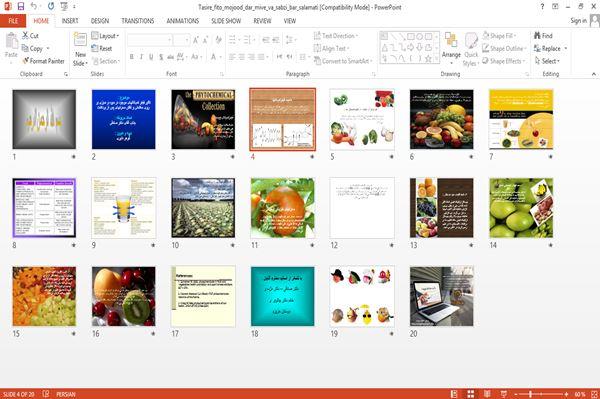The image size is (600, 399).
Task: Click the Cut scissors command
Action: point(30,36)
